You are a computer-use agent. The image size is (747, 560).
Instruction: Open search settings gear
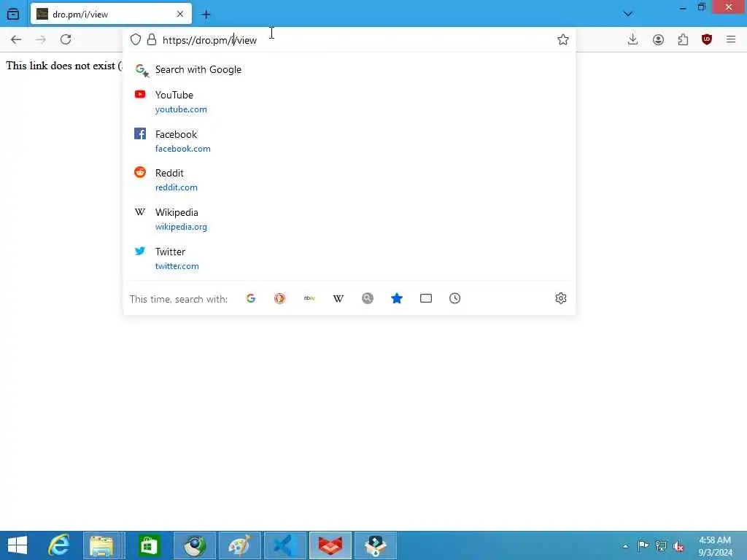561,298
